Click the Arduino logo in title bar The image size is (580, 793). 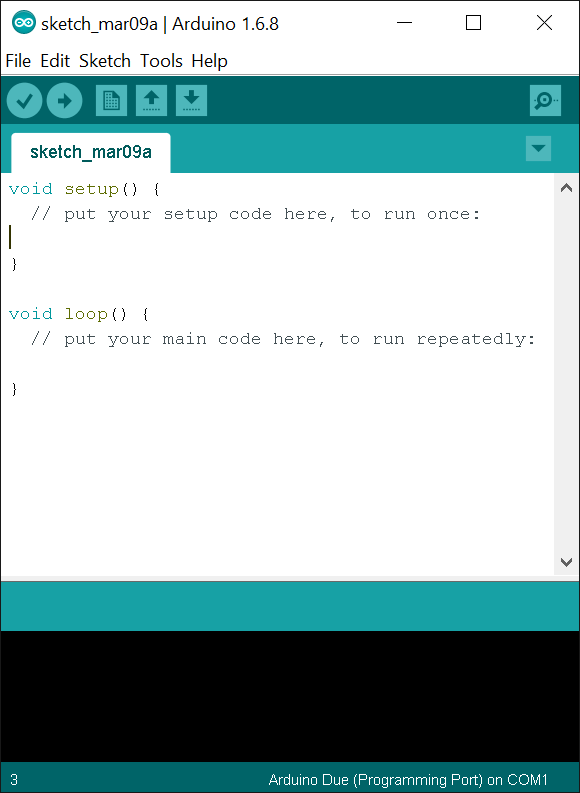(23, 23)
